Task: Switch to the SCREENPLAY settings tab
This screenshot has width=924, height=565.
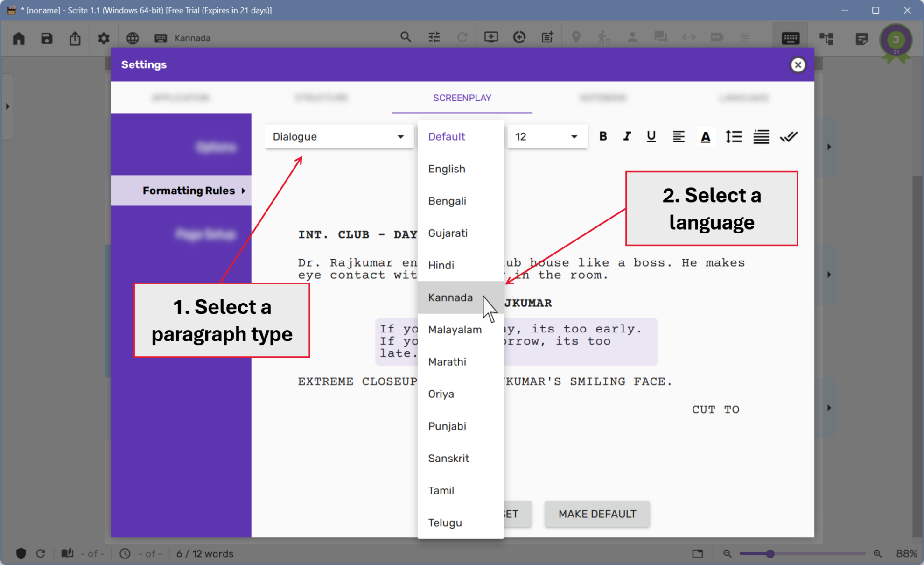Action: tap(462, 98)
